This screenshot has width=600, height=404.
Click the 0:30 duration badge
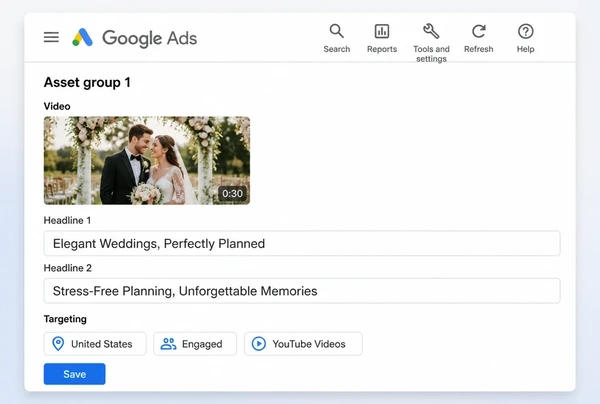(232, 193)
